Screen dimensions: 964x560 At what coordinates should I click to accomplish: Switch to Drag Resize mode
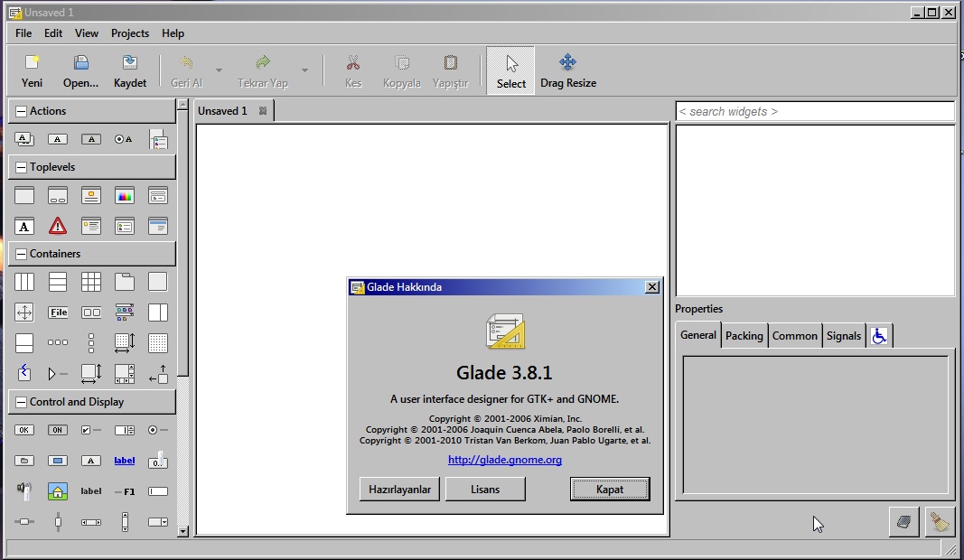pyautogui.click(x=568, y=70)
